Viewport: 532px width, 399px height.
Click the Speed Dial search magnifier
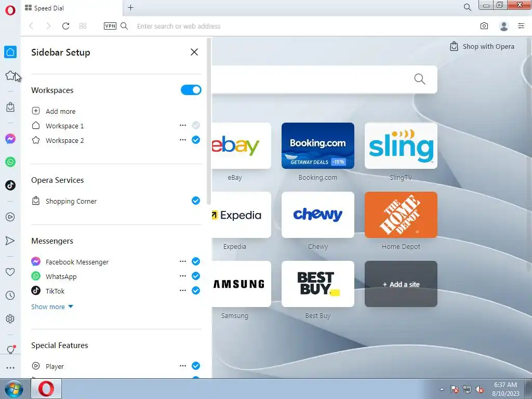tap(419, 79)
